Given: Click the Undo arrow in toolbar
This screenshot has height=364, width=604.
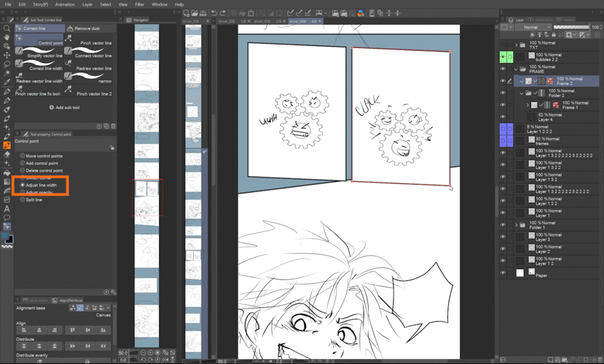Looking at the screenshot, I should tap(214, 13).
